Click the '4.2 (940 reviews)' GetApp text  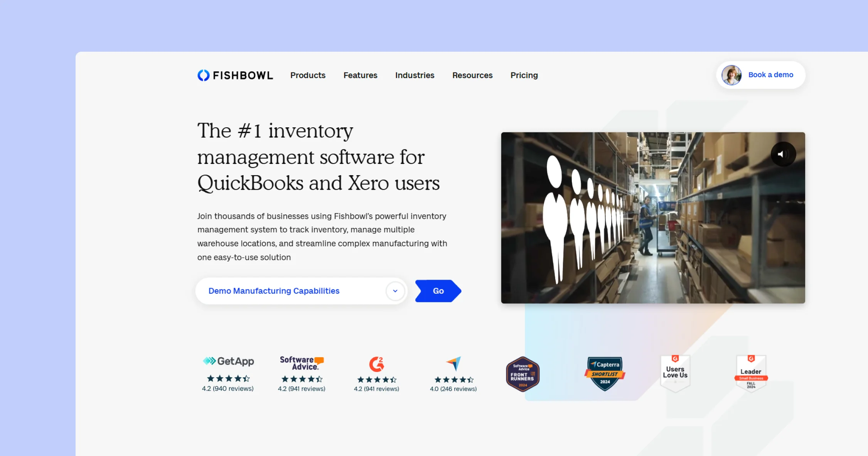pos(228,388)
